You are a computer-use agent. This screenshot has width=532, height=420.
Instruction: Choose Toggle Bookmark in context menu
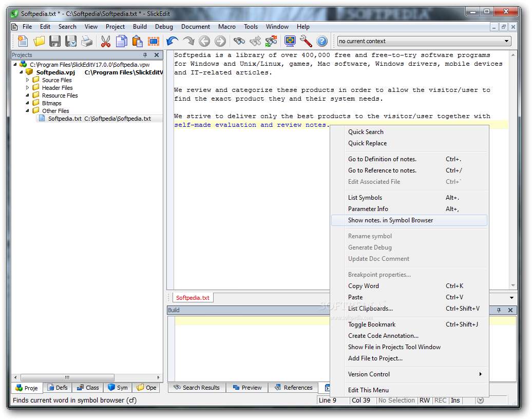point(409,324)
